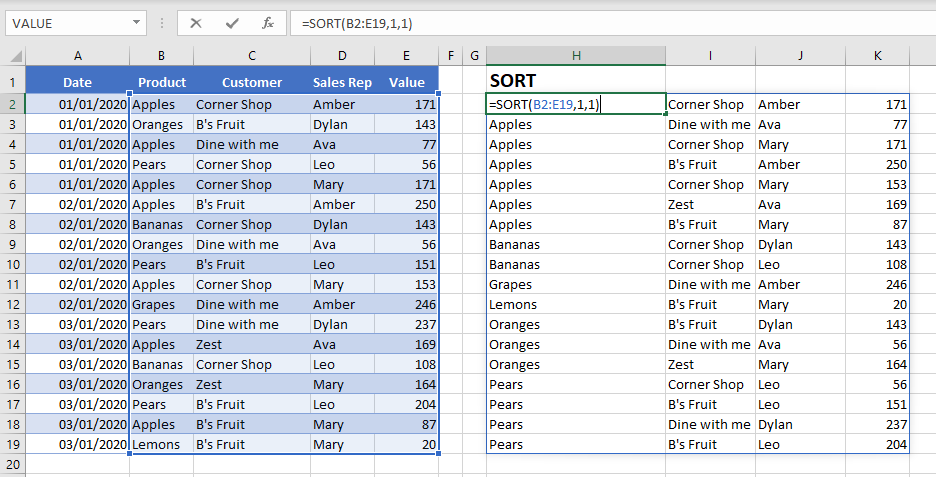936x477 pixels.
Task: Select column K header
Action: [878, 56]
